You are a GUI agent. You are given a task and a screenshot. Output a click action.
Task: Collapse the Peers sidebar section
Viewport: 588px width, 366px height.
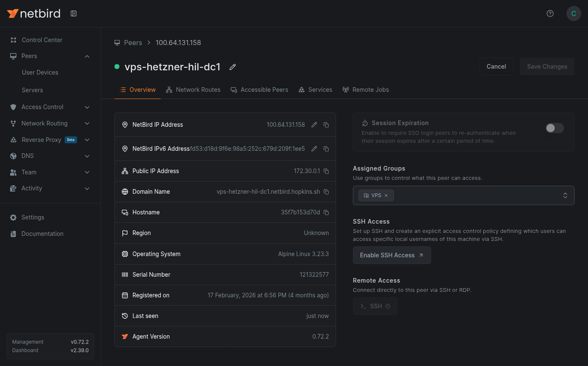tap(87, 56)
